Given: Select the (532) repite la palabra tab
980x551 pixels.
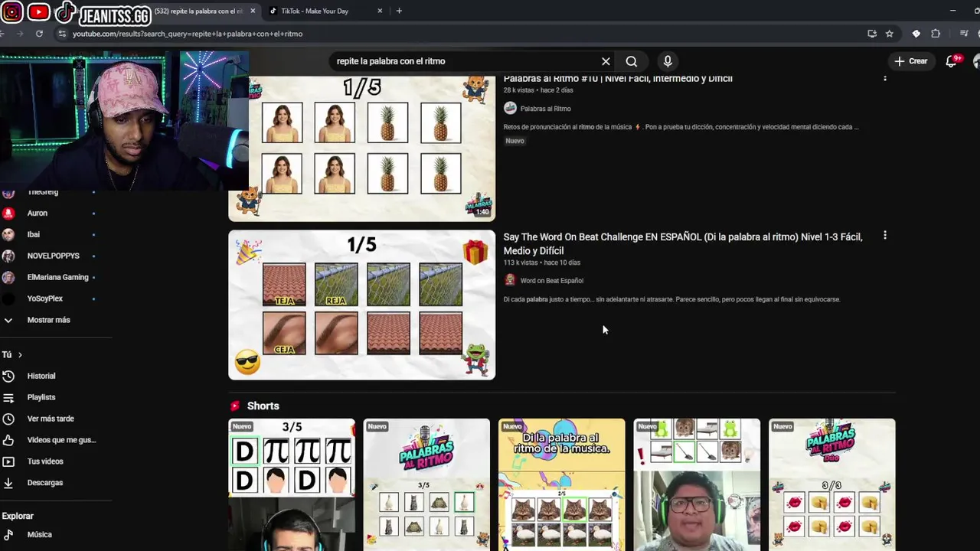Looking at the screenshot, I should [x=198, y=11].
